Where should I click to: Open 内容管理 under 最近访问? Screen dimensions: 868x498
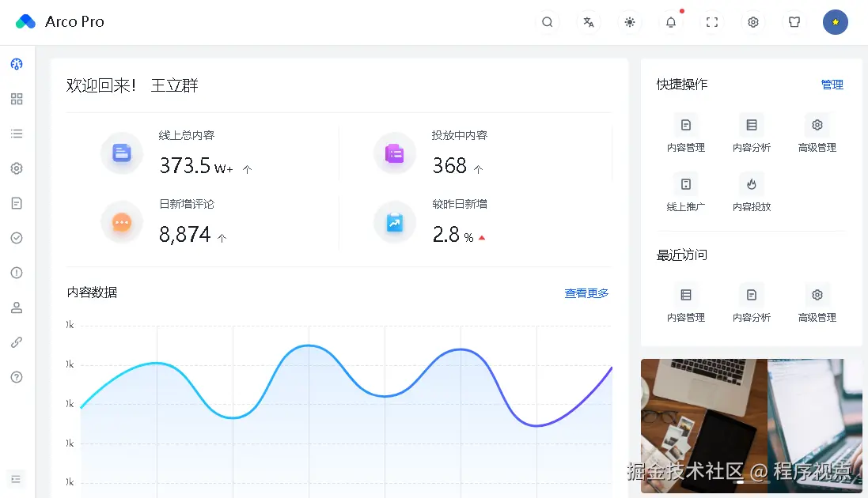[x=686, y=304]
